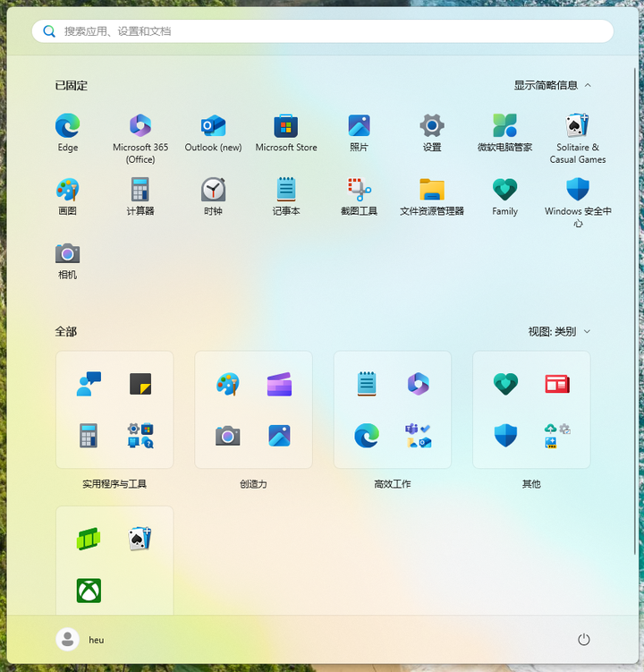Launch Microsoft 365 (Office)

[x=140, y=138]
